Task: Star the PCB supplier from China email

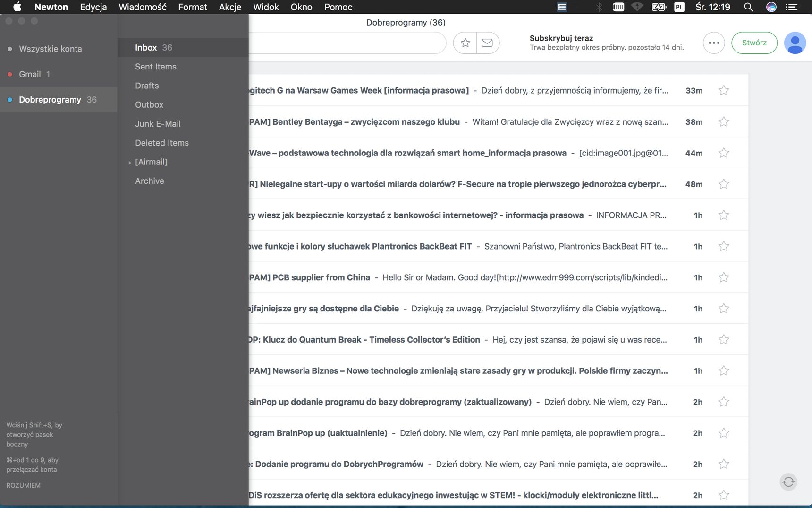Action: [x=724, y=277]
